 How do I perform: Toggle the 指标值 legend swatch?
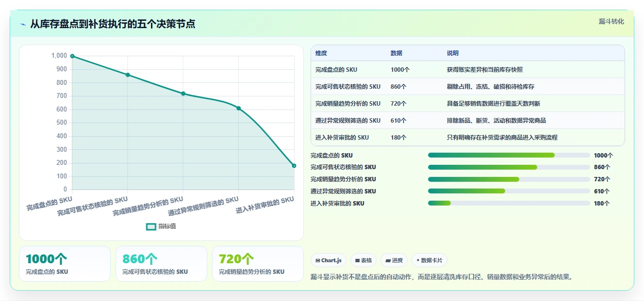pyautogui.click(x=151, y=226)
